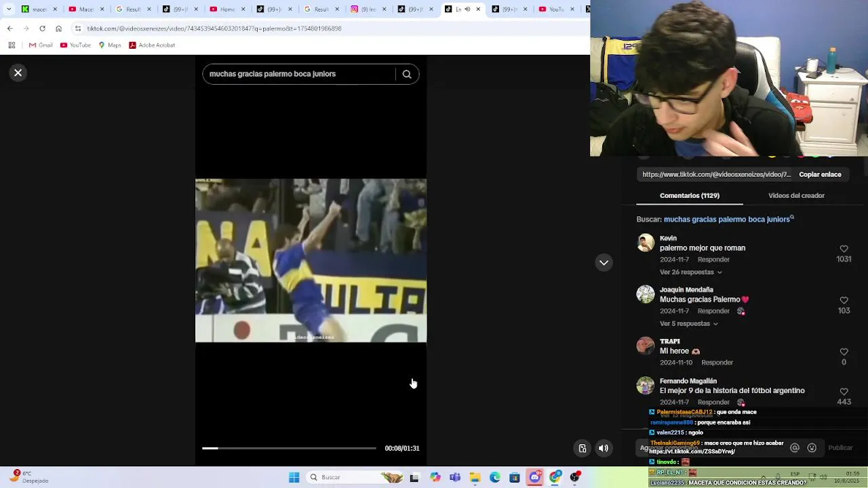Open the tab search dropdown arrow
The image size is (868, 488).
pos(9,9)
